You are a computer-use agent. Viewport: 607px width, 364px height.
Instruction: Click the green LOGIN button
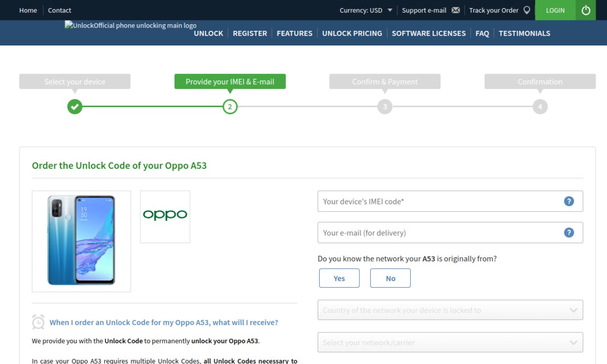pyautogui.click(x=555, y=10)
